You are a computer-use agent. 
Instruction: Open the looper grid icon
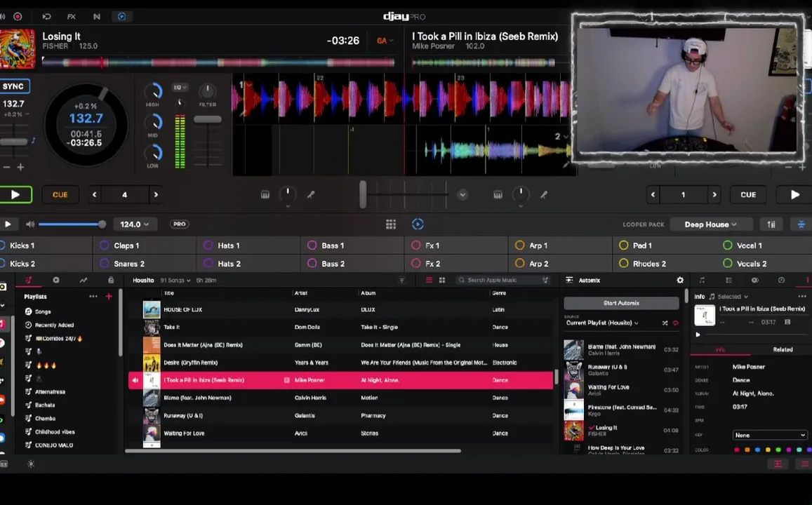[x=391, y=224]
